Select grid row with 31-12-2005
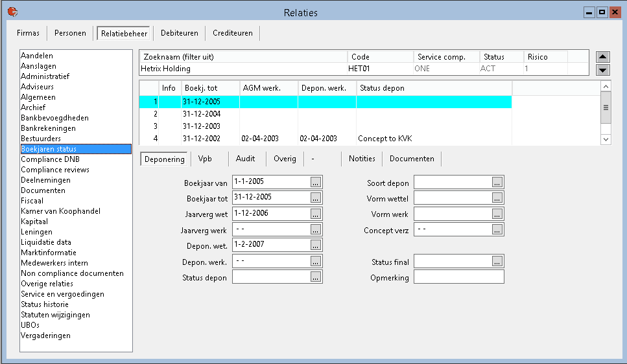Image resolution: width=627 pixels, height=364 pixels. 325,102
